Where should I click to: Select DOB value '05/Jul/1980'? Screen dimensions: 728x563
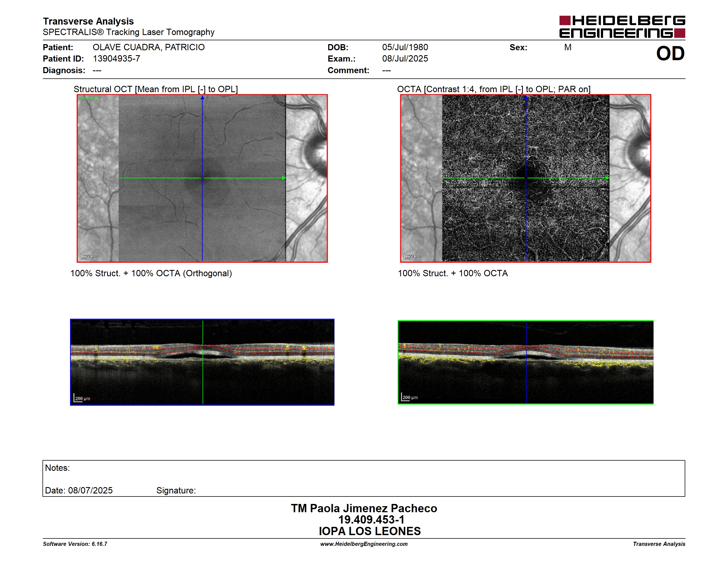pos(405,47)
